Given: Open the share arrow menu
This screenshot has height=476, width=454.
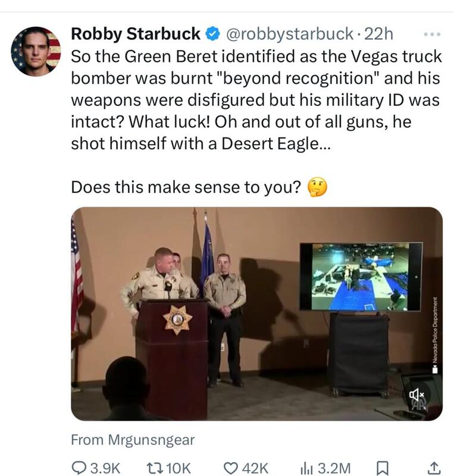Looking at the screenshot, I should (x=434, y=468).
